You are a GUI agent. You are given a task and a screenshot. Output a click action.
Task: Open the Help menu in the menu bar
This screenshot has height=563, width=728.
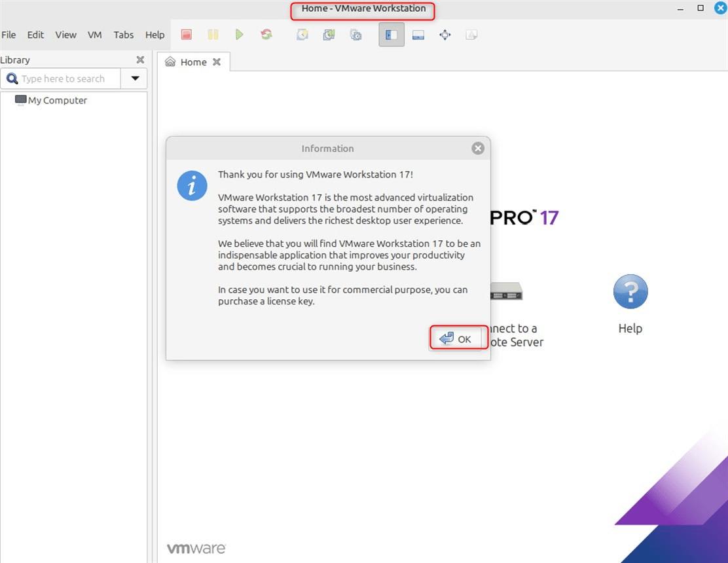[155, 35]
